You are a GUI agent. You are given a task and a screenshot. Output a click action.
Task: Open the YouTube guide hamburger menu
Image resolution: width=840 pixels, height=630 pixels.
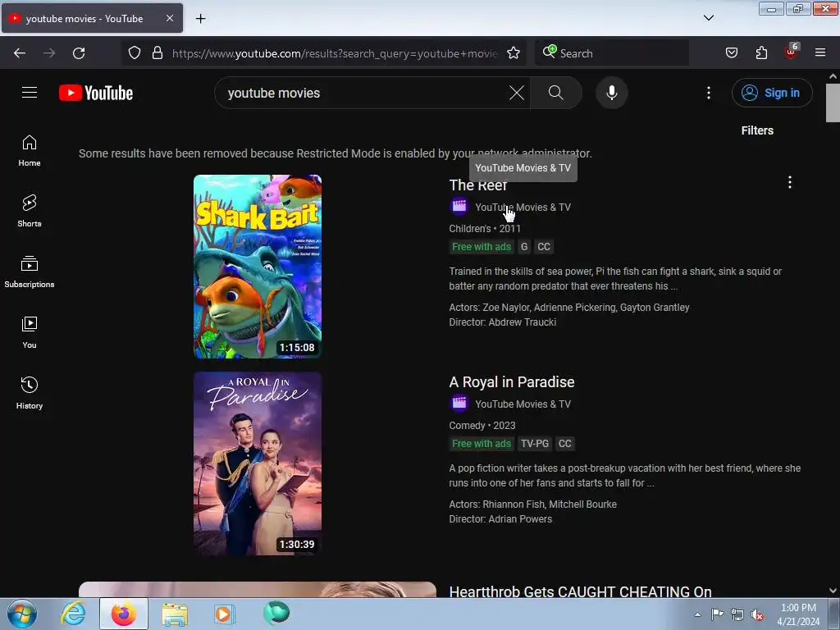pyautogui.click(x=30, y=93)
